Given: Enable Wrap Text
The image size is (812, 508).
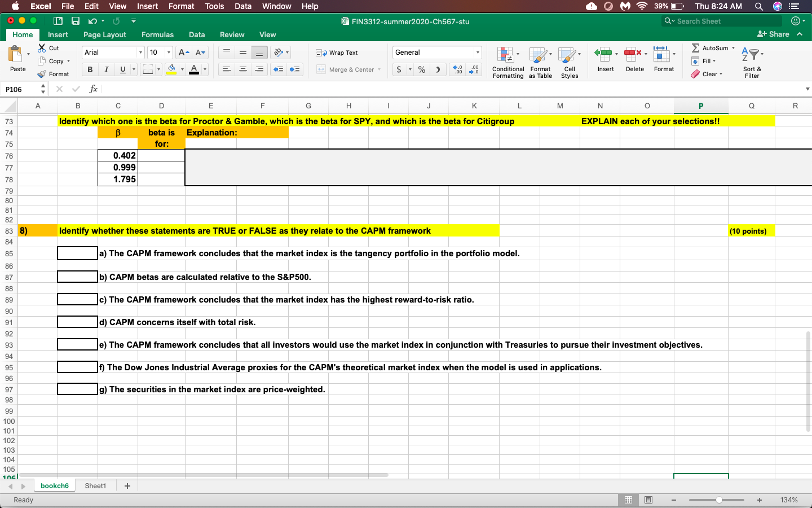Looking at the screenshot, I should coord(343,52).
